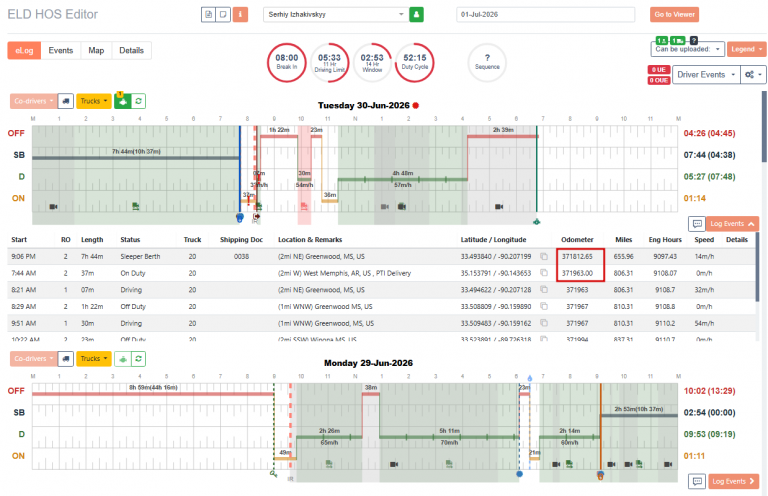The height and width of the screenshot is (496, 768).
Task: Expand Trucks dropdown for Tuesday 30-Jun
Action: [x=94, y=101]
